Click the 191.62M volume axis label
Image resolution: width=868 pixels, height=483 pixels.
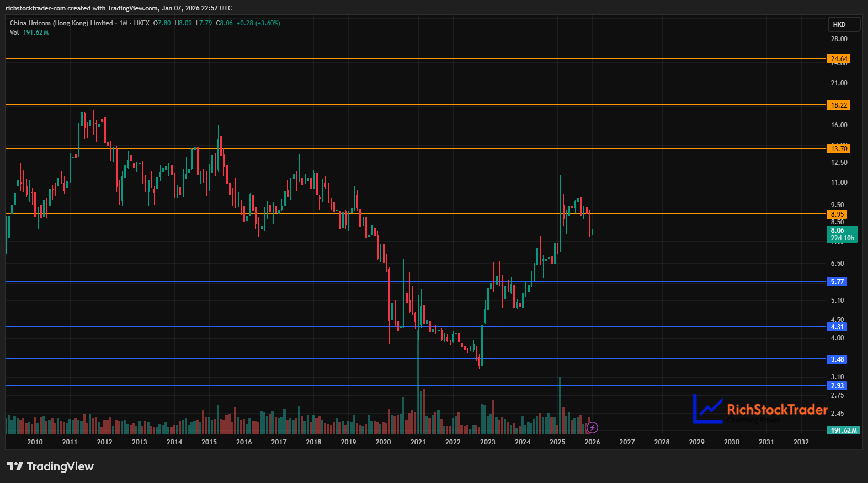click(x=844, y=430)
